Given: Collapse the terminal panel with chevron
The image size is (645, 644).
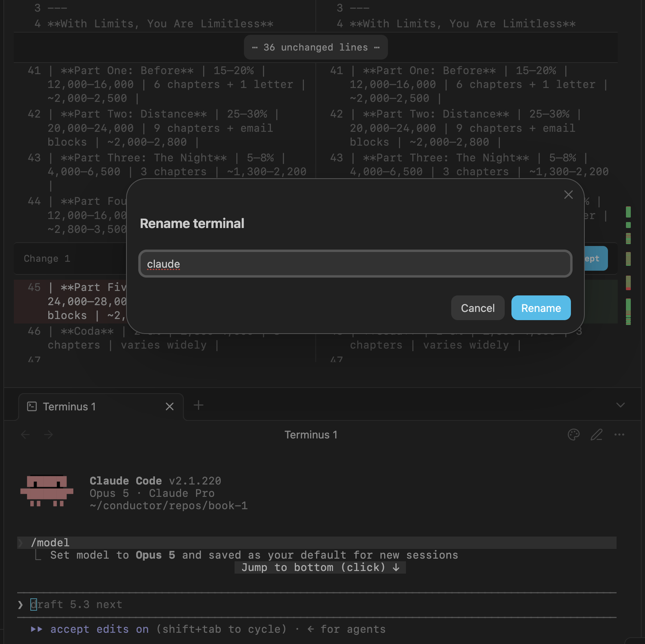Looking at the screenshot, I should pyautogui.click(x=621, y=405).
